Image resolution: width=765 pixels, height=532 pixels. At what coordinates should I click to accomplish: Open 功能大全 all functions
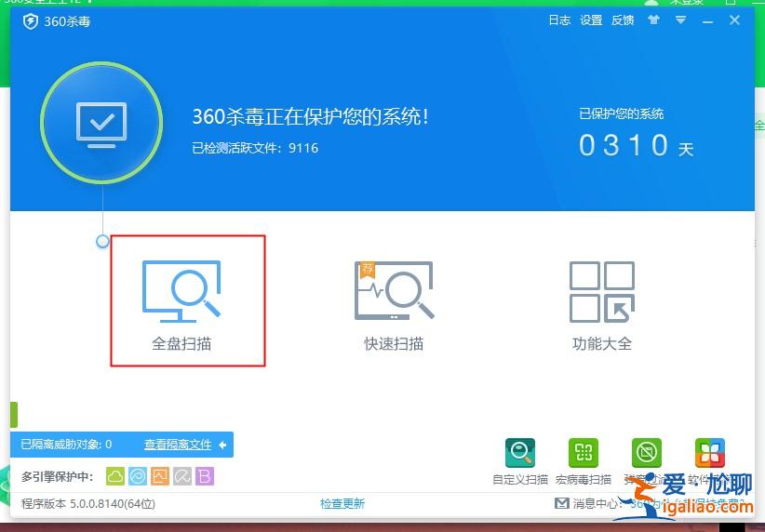point(602,305)
